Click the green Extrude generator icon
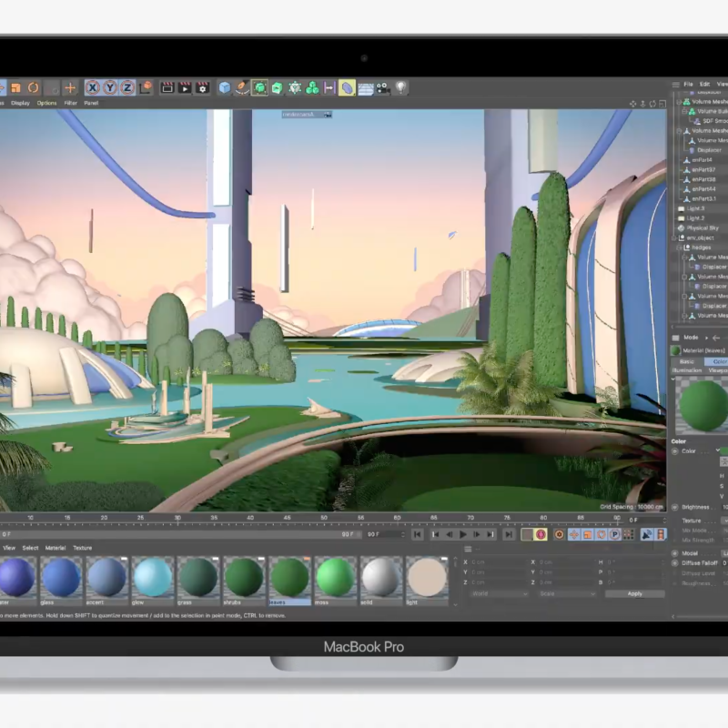 [278, 87]
